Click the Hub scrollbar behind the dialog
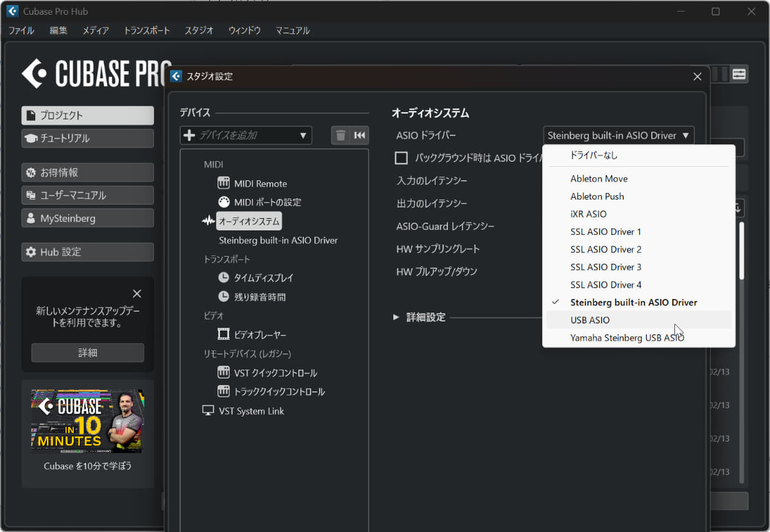This screenshot has height=532, width=770. coord(742,250)
